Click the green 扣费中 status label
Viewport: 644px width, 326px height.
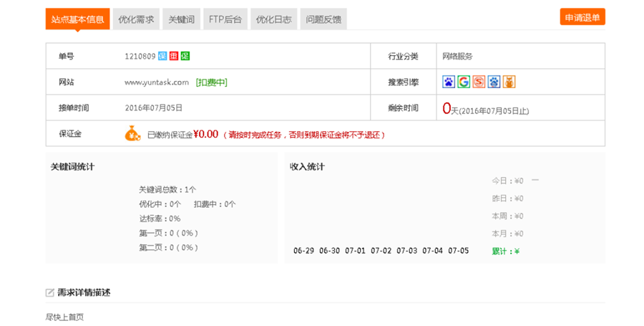[x=212, y=82]
